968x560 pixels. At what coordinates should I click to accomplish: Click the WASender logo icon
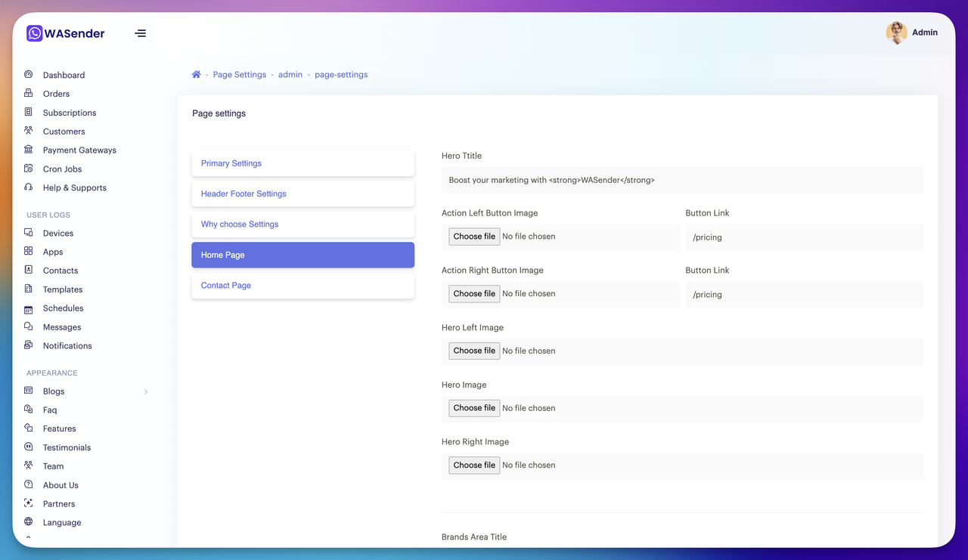(35, 33)
